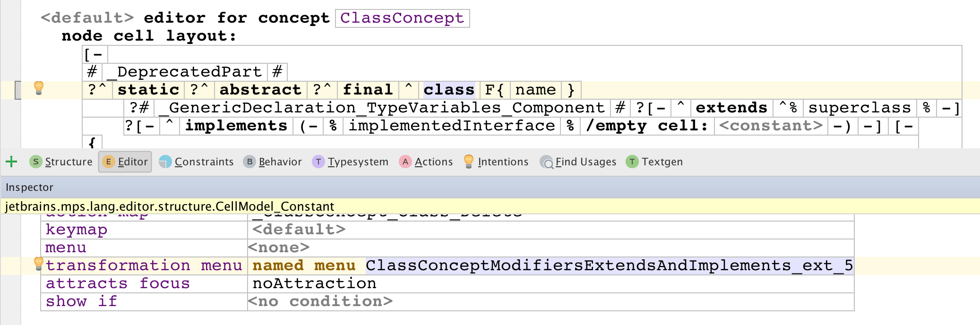Open the ClassConceptModifiersExtendsAndImplements_ext_5 menu reference
Screen dimensions: 980x325
coord(609,265)
